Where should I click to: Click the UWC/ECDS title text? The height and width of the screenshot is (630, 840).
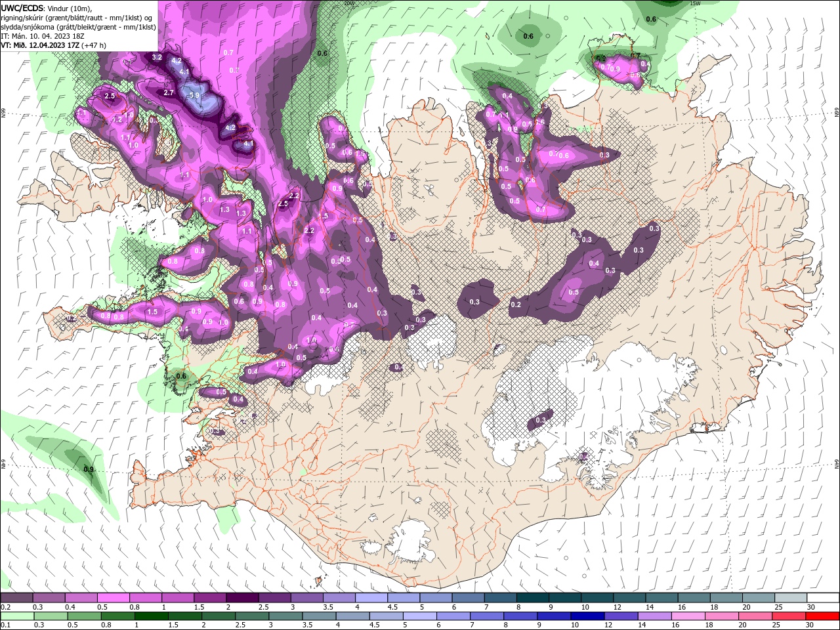(22, 8)
